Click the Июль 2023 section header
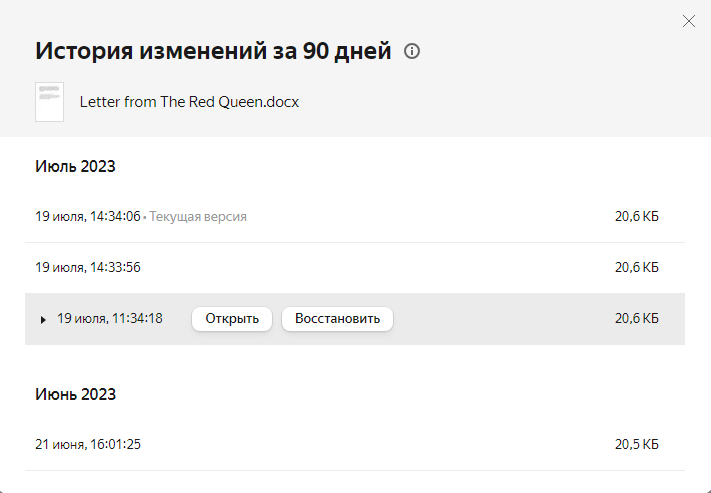711x493 pixels. [x=75, y=166]
